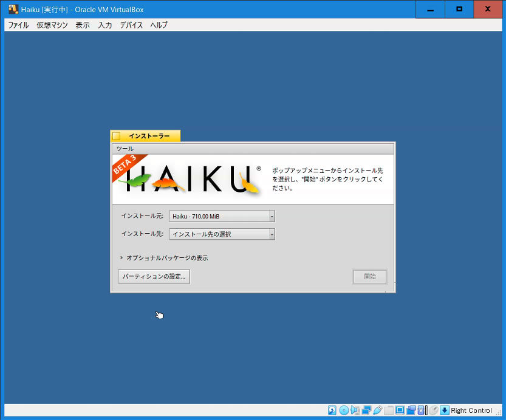Click the VirtualBox app icon in title bar
This screenshot has height=420, width=506.
[13, 9]
